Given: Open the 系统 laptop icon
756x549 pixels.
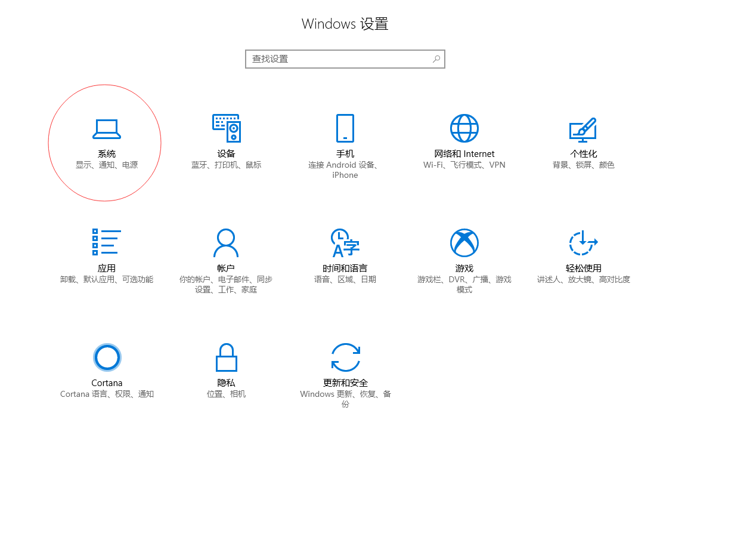Looking at the screenshot, I should (107, 129).
